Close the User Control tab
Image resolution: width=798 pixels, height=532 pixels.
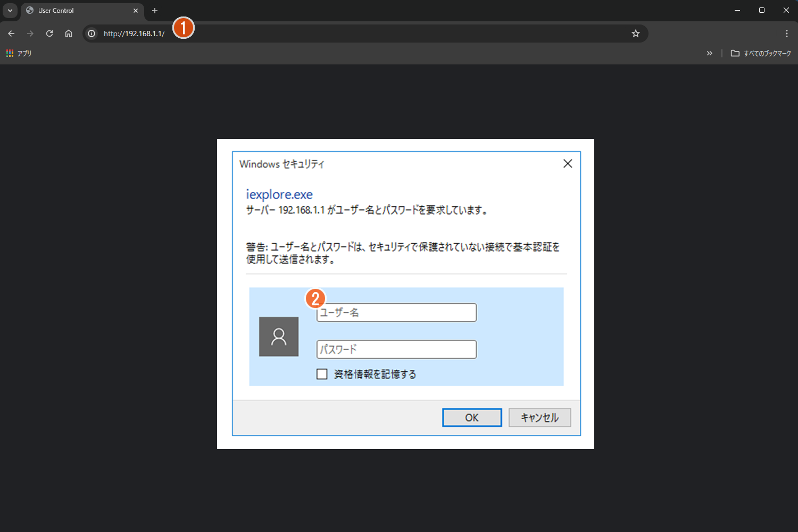coord(136,11)
